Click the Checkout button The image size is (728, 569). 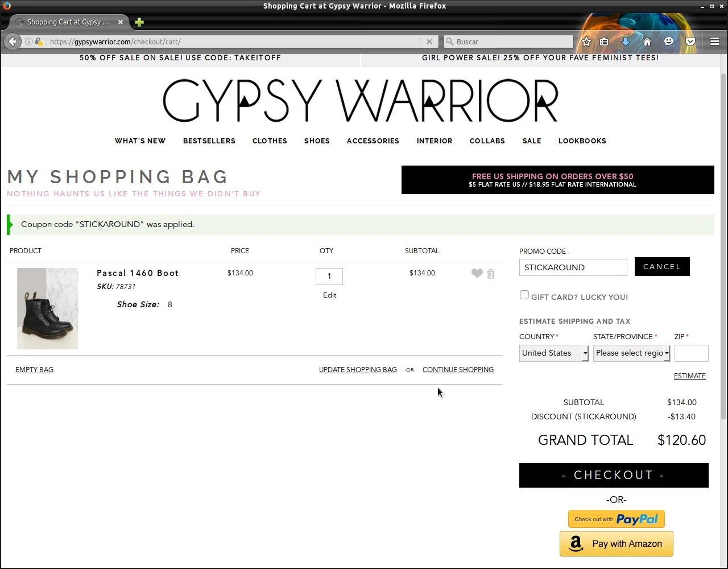[x=614, y=475]
